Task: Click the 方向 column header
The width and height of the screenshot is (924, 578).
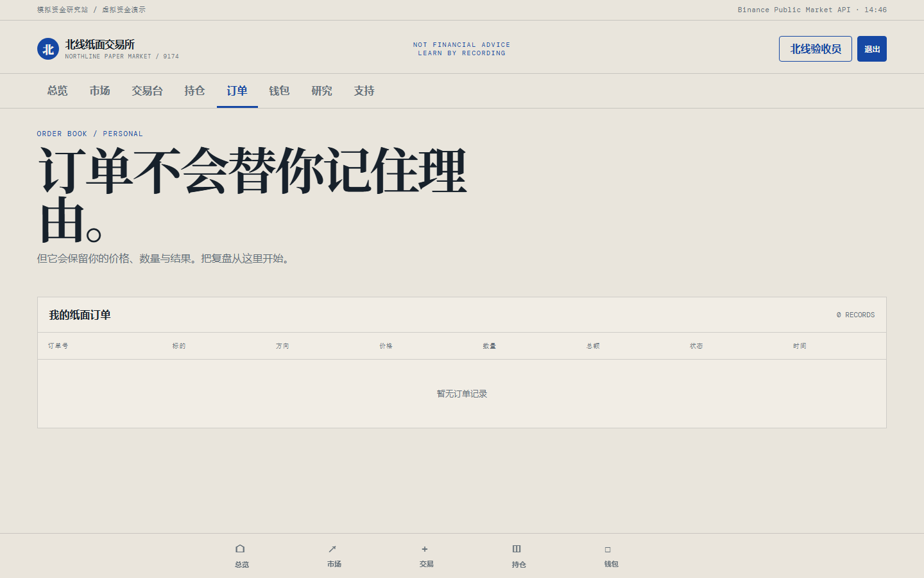Action: tap(282, 346)
